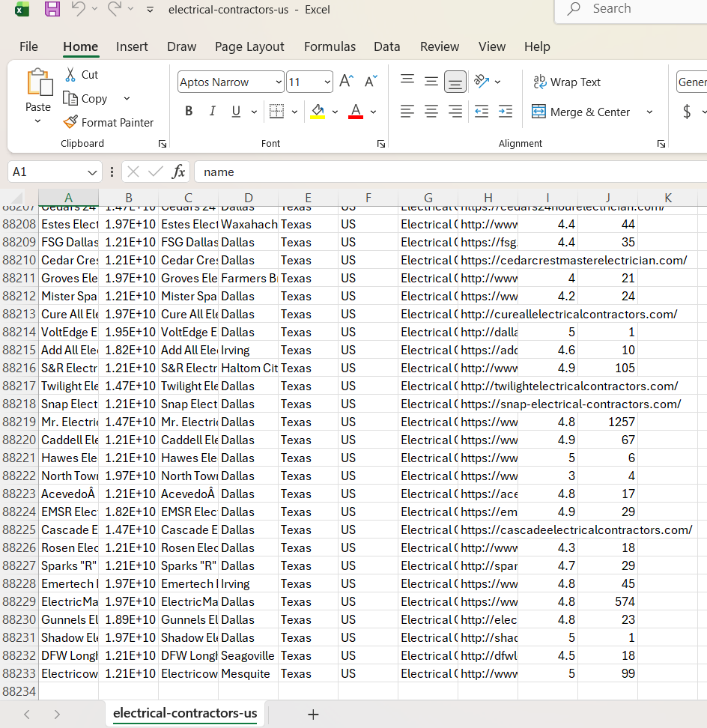The image size is (707, 728).
Task: Switch to the Review tab
Action: pyautogui.click(x=439, y=46)
